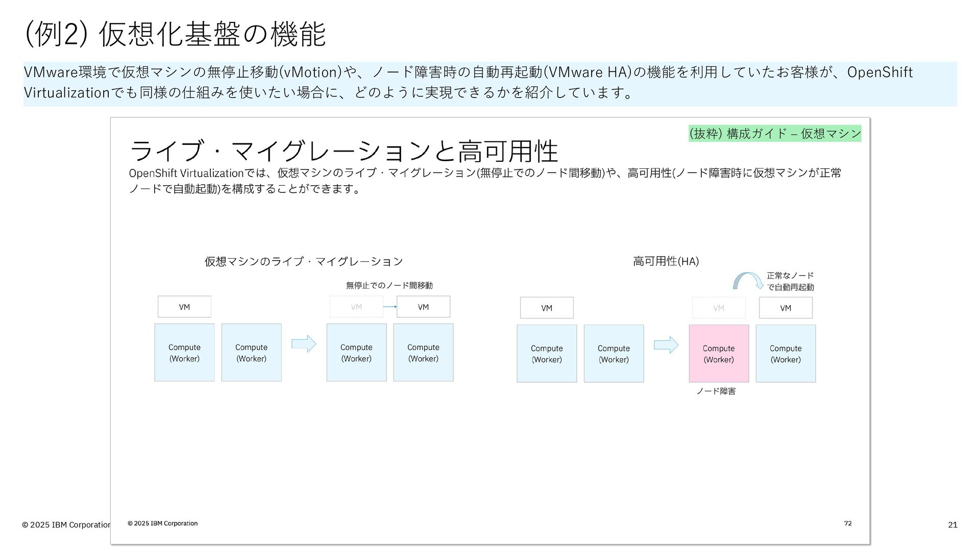
Task: Click the ノード障害 caption under the pink node
Action: [716, 391]
